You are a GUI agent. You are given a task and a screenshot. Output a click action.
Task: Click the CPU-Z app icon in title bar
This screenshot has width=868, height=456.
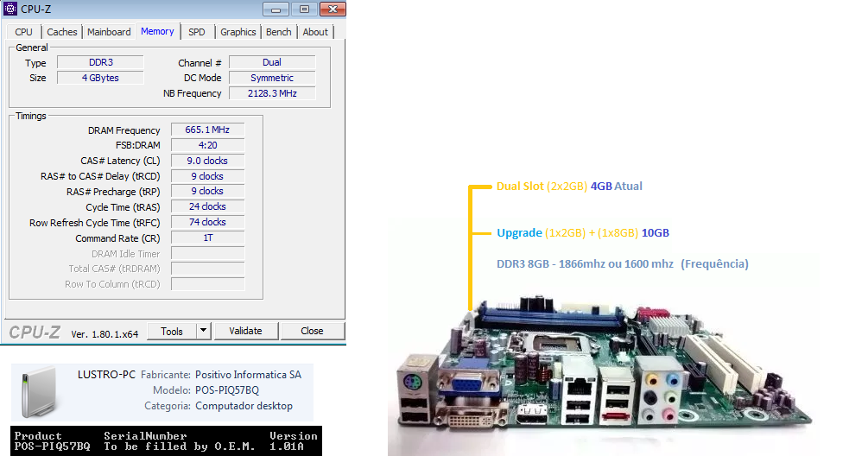(10, 9)
